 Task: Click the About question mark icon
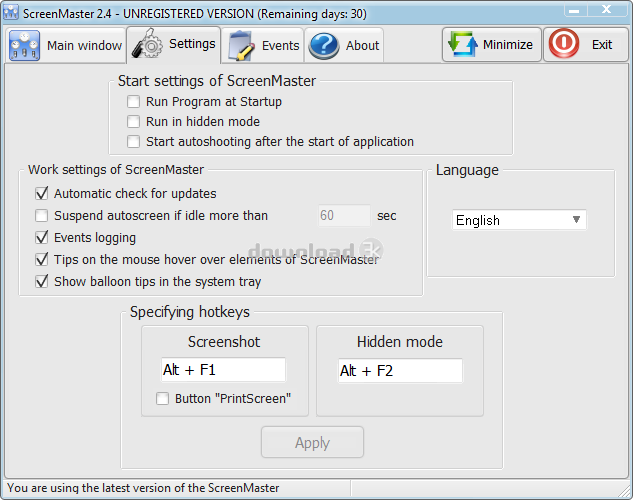click(324, 46)
